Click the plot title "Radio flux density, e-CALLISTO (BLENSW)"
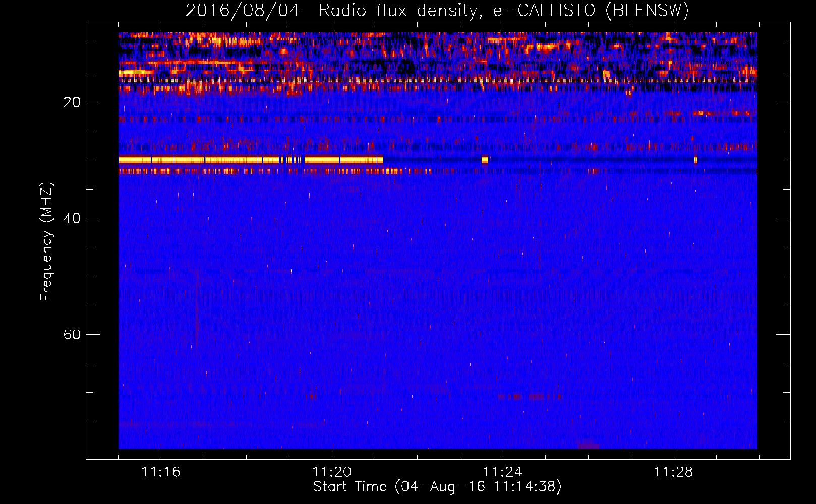 [503, 11]
